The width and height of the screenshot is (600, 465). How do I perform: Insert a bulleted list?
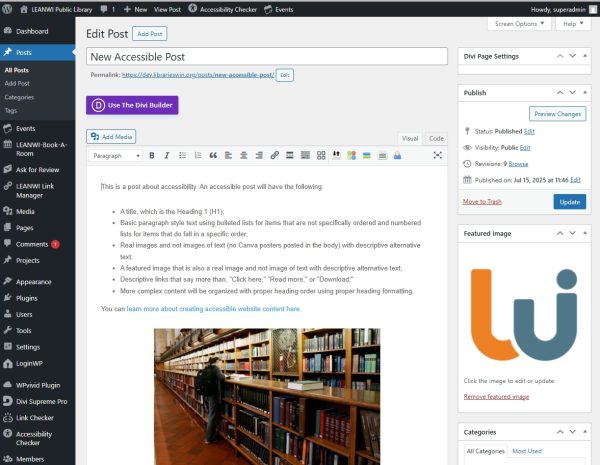coord(183,155)
